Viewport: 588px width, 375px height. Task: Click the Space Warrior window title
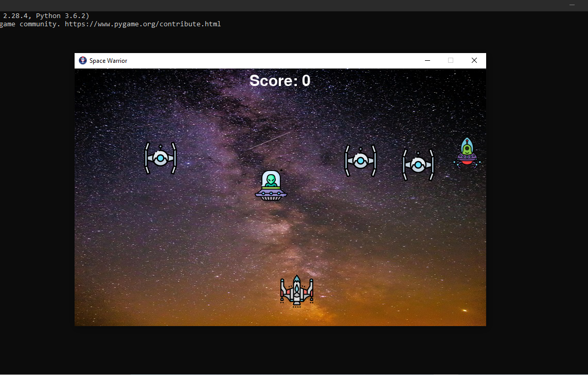[108, 61]
